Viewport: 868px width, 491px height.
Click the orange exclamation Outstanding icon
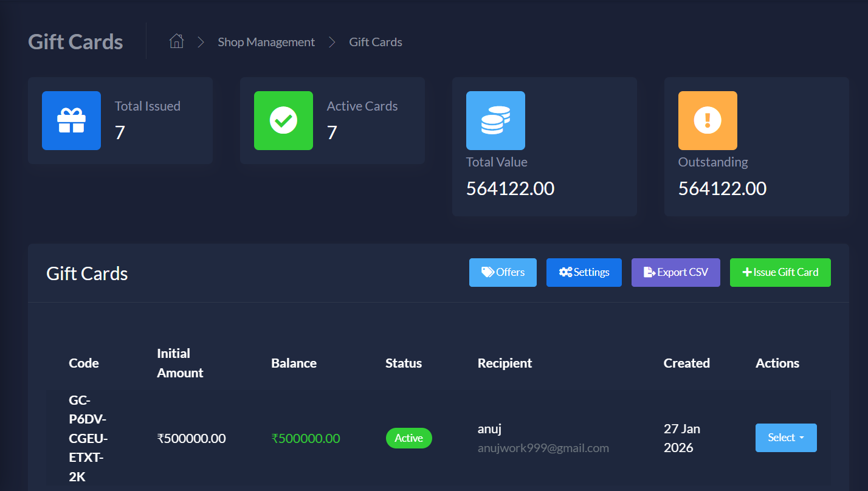(x=708, y=120)
